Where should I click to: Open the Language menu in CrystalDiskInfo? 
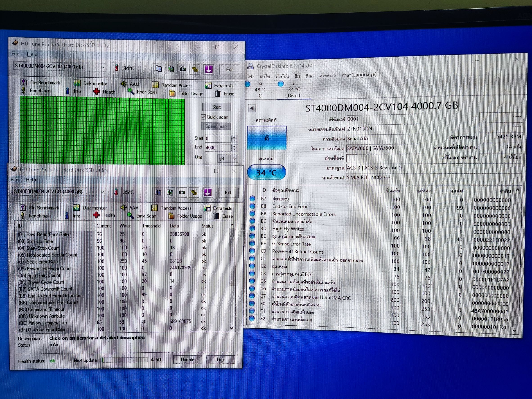[358, 75]
